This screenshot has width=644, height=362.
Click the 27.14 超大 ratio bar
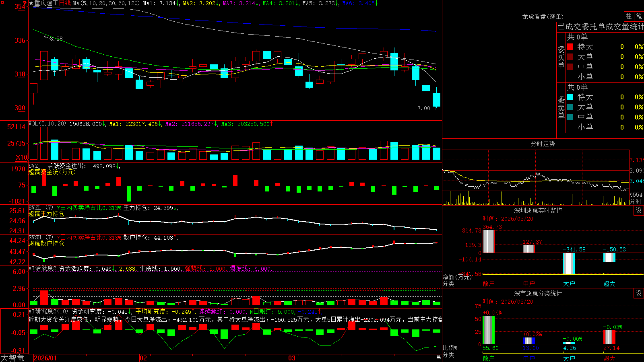point(609,337)
